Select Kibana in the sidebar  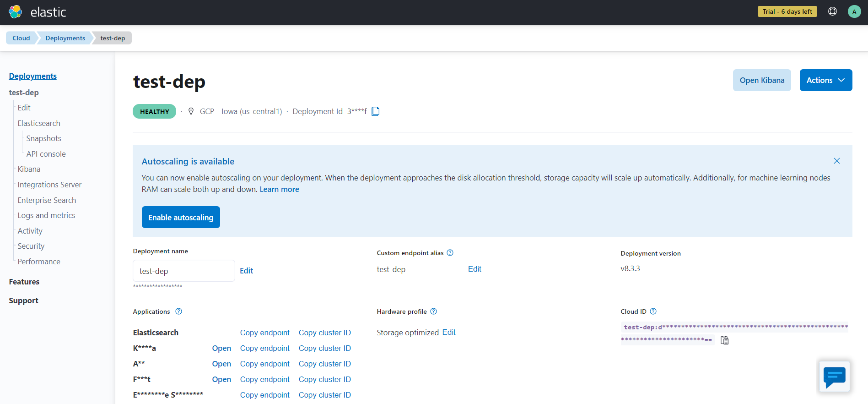pos(29,169)
